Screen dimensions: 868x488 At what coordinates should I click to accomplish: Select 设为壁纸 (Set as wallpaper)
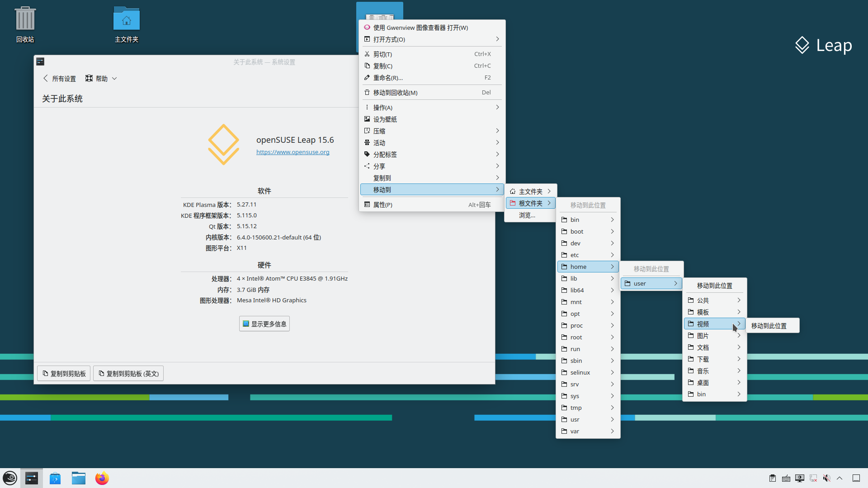pyautogui.click(x=432, y=119)
